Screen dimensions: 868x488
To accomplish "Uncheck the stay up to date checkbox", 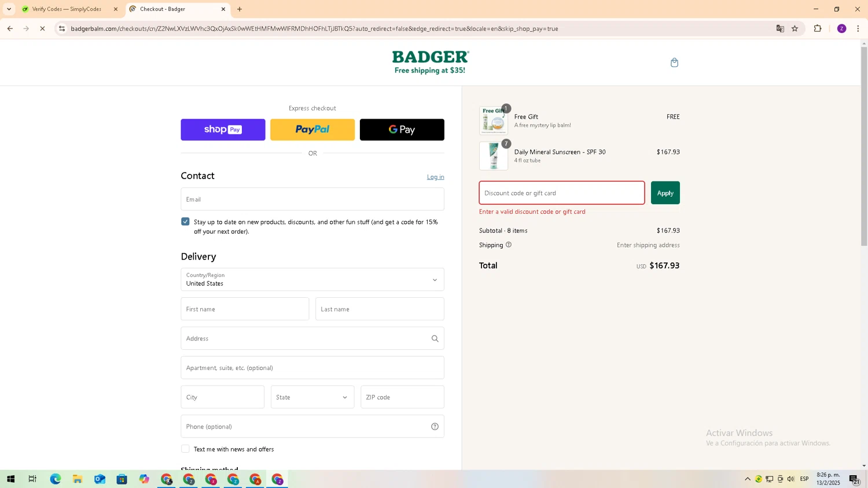I will pos(185,221).
